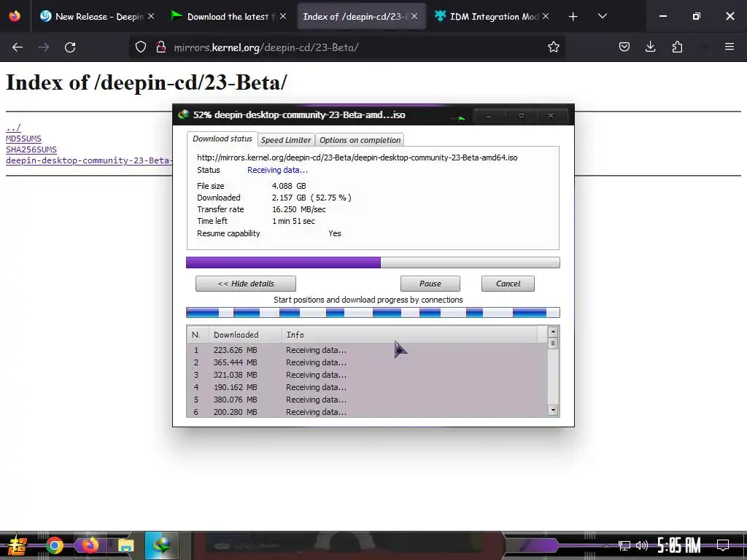
Task: Click the Hide details button
Action: click(x=245, y=284)
